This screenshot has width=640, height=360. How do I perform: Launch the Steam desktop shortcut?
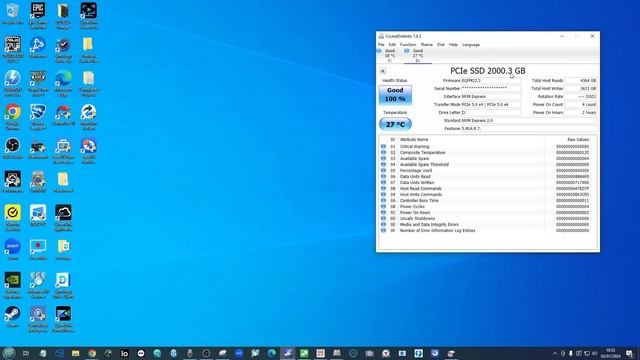click(13, 316)
